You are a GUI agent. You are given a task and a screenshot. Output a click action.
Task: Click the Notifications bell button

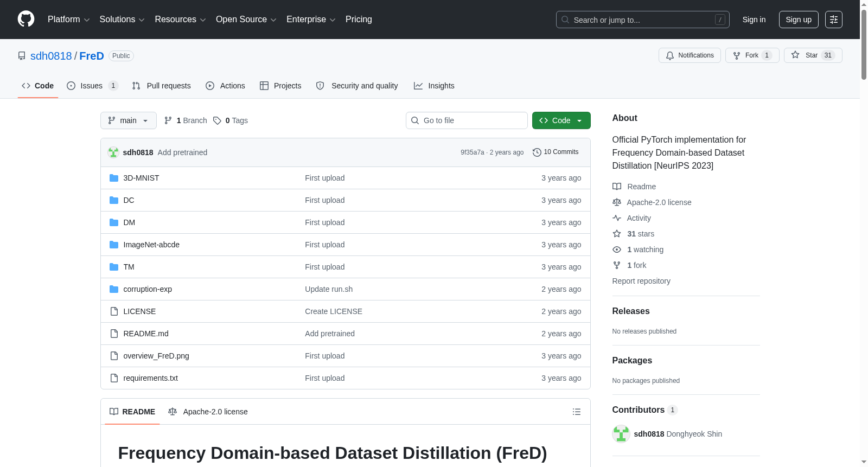[x=690, y=55]
